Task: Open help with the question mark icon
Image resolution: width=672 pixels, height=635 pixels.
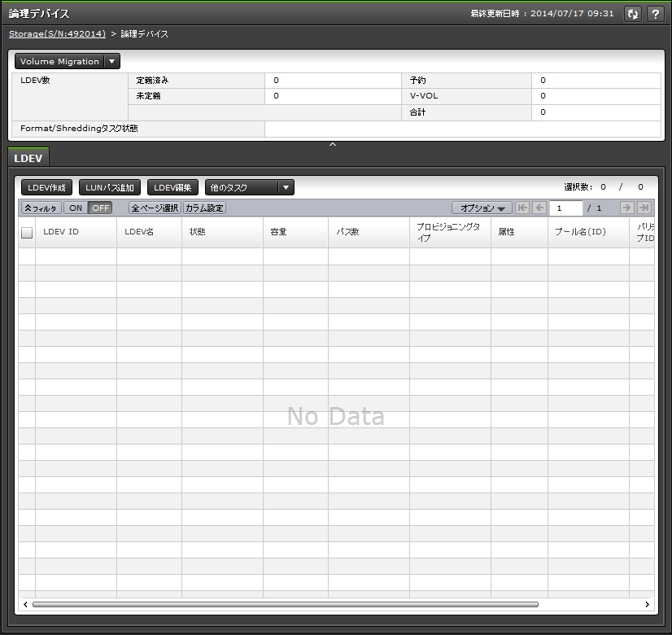Action: [x=655, y=14]
